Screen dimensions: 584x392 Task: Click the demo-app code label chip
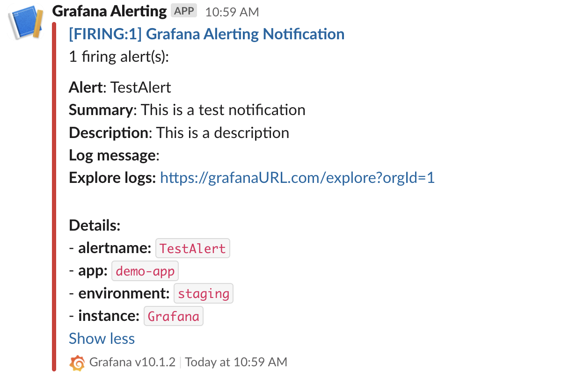point(145,271)
